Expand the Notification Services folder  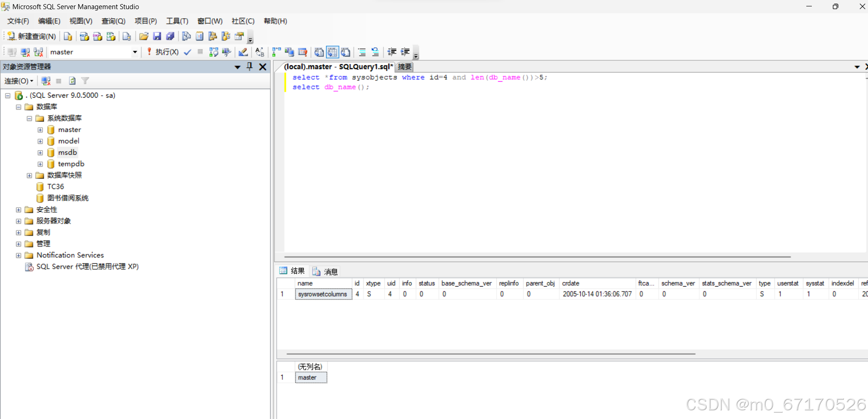(19, 256)
